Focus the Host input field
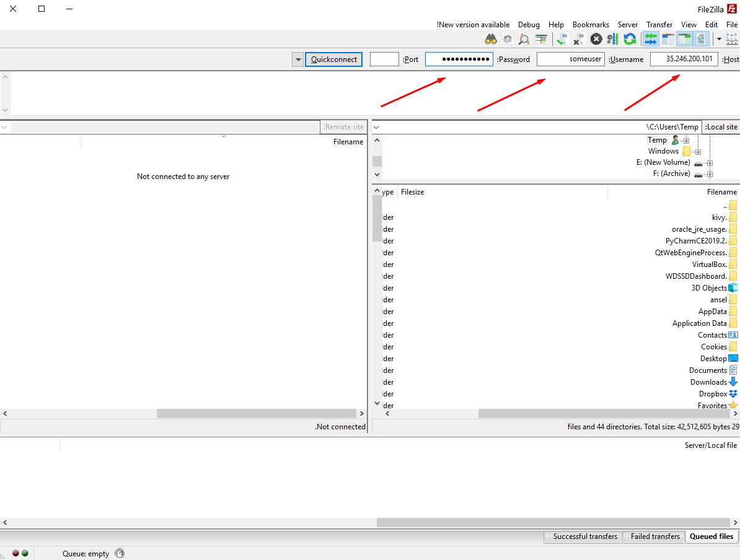 684,59
